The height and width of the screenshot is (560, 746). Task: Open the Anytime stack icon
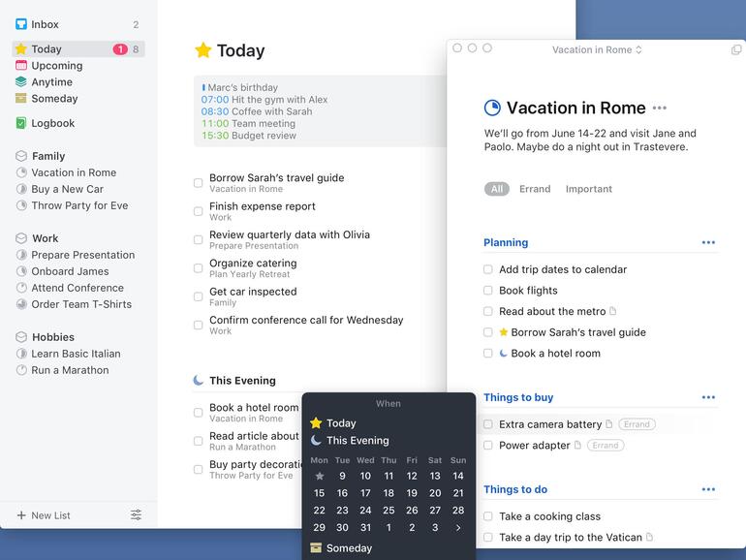tap(21, 81)
